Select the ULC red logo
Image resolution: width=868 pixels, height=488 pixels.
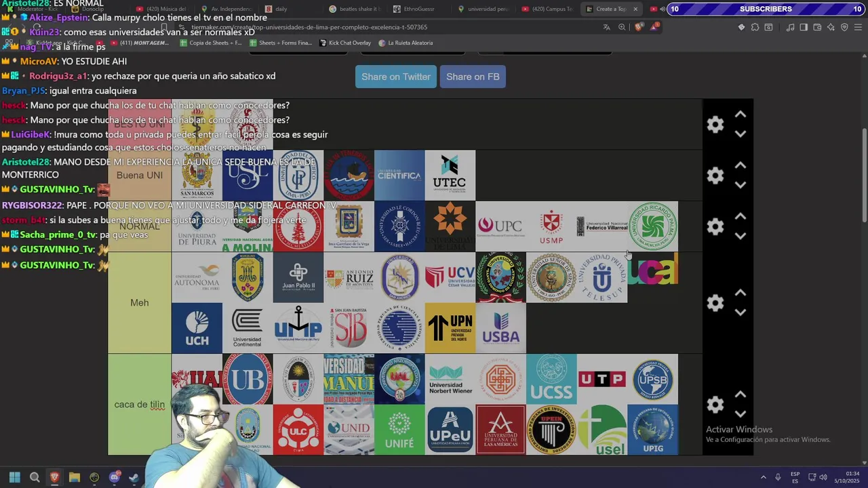[x=298, y=430]
